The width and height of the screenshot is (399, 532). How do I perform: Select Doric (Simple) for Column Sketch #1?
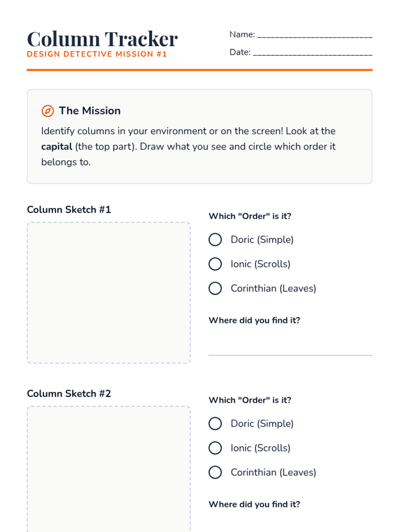pos(215,239)
